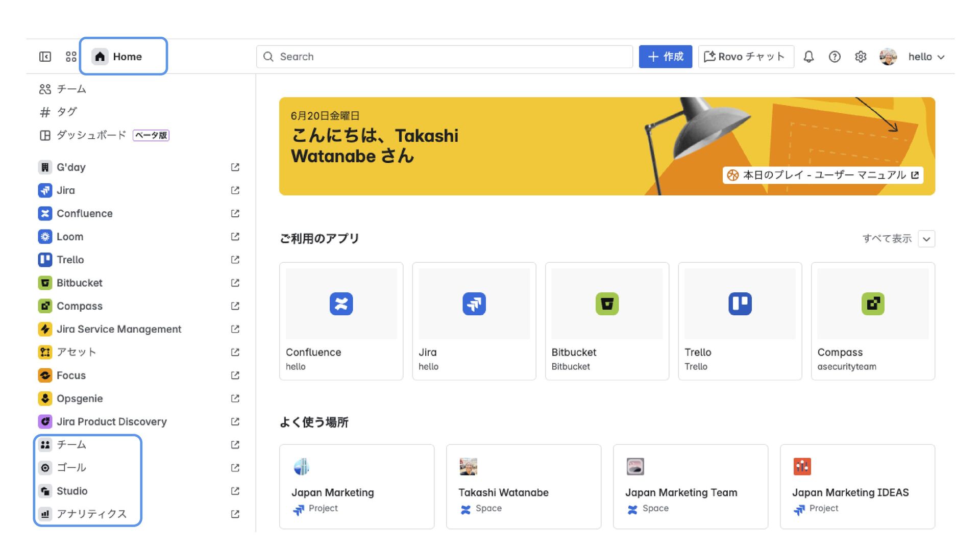The width and height of the screenshot is (980, 551).
Task: Open Studio in the sidebar
Action: [x=139, y=491]
